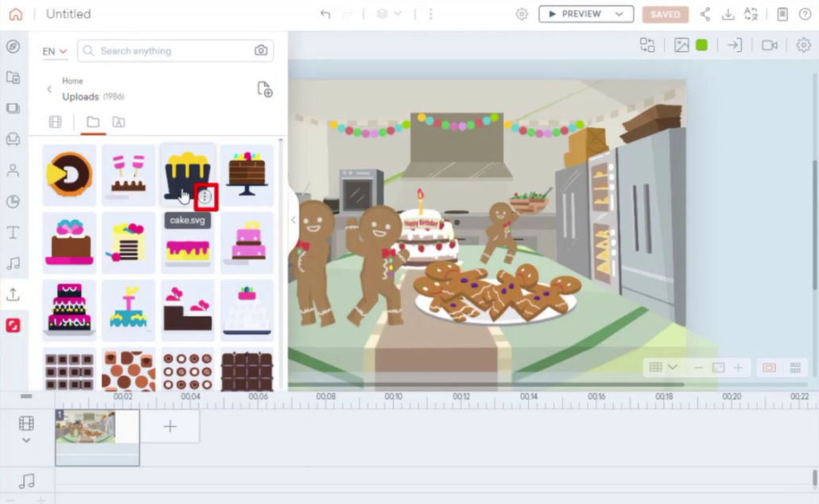Open the three-dot options on cake.svg thumbnail
Image resolution: width=819 pixels, height=504 pixels.
pyautogui.click(x=205, y=196)
